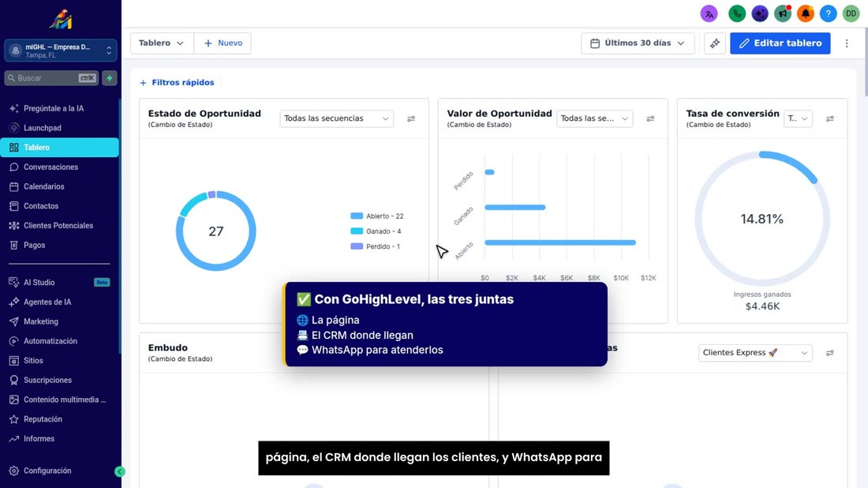Screen dimensions: 868x488
Task: Open AI Studio beta item
Action: (x=59, y=283)
